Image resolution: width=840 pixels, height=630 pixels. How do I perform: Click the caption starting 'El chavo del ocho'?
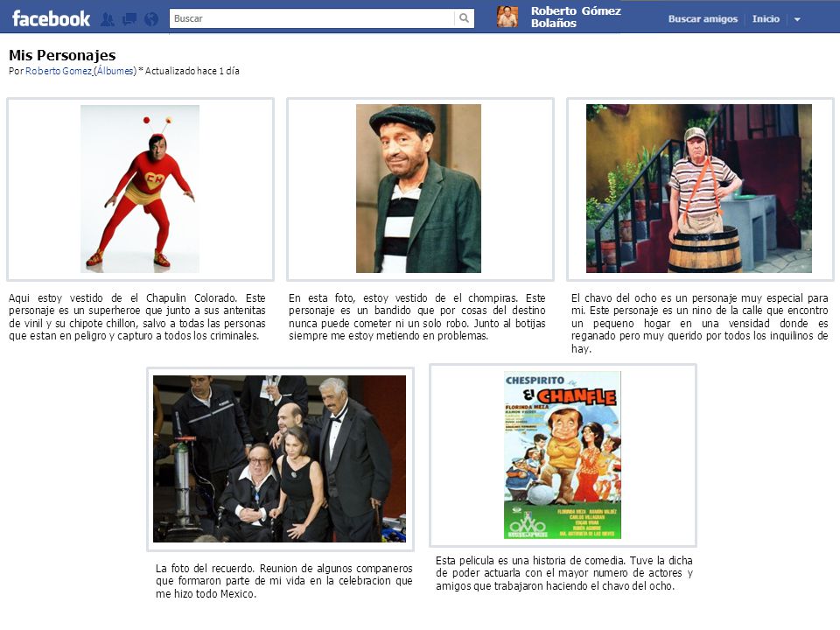(x=700, y=323)
